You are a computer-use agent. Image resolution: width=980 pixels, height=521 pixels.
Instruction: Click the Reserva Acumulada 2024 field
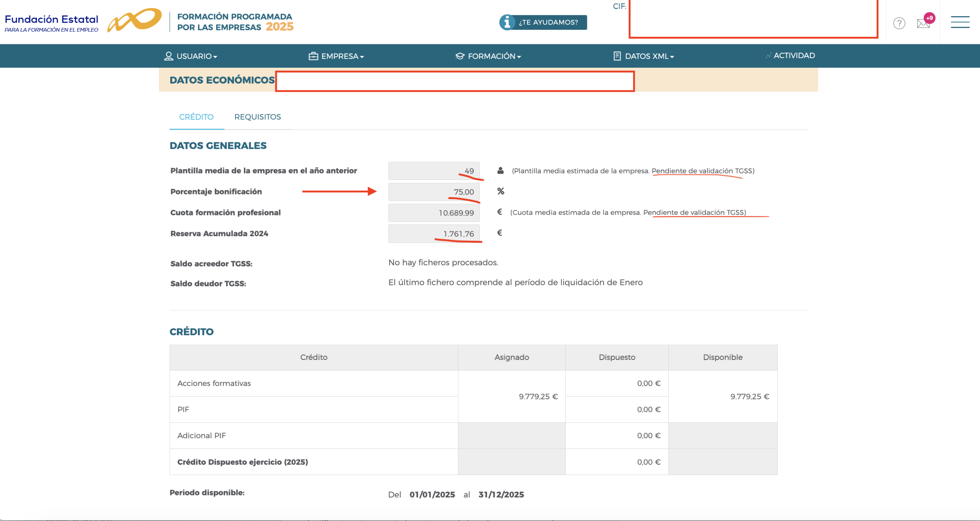coord(434,234)
